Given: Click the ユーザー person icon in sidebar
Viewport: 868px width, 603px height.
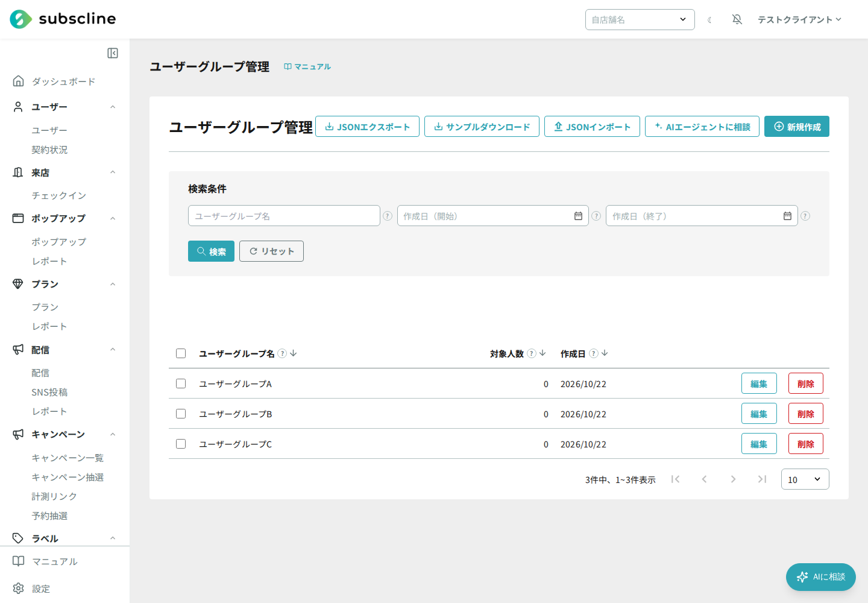Looking at the screenshot, I should pos(18,107).
